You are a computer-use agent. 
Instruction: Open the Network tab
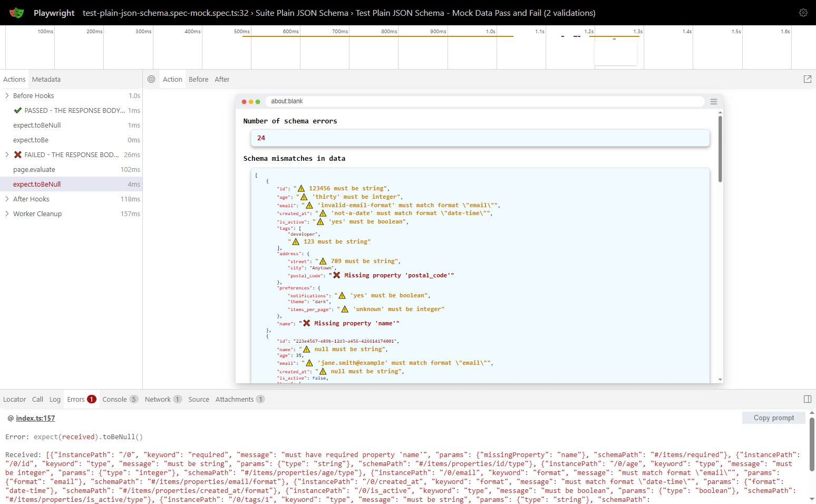click(x=157, y=399)
